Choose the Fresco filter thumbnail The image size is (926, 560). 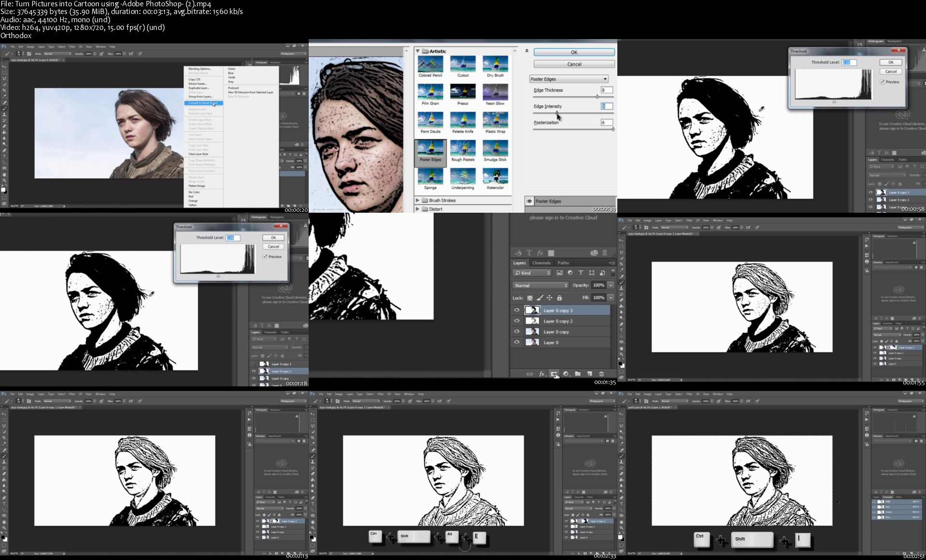(x=463, y=92)
